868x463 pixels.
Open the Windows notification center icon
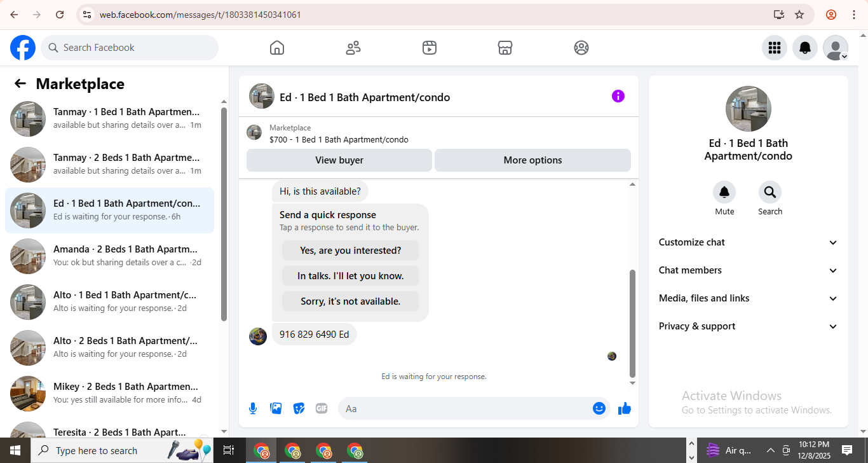pos(847,450)
